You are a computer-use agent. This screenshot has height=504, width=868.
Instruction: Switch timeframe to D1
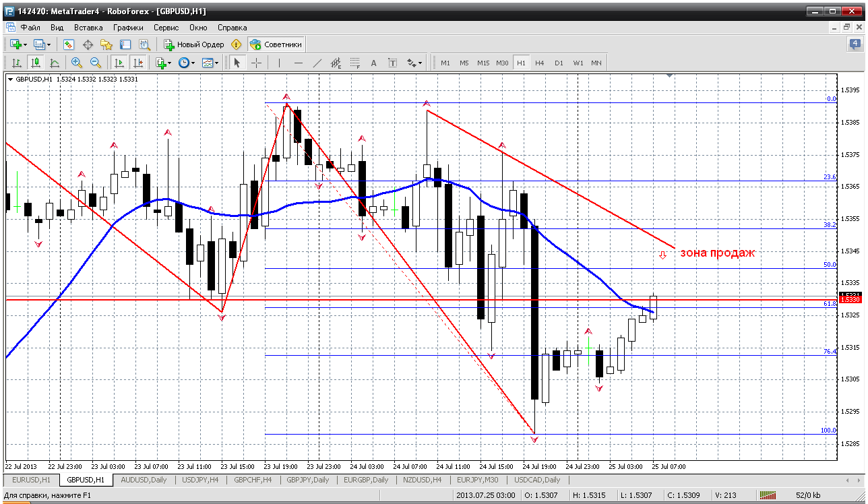[x=559, y=63]
